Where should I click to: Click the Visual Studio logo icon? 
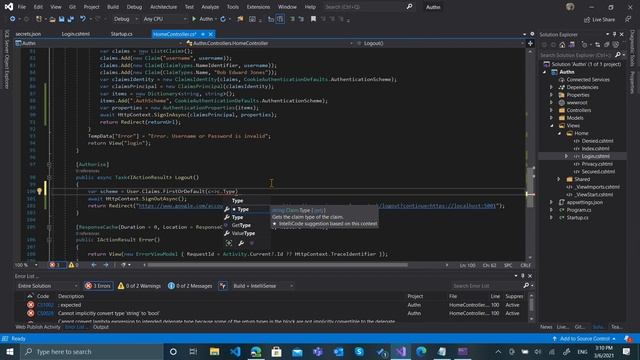pyautogui.click(x=9, y=7)
